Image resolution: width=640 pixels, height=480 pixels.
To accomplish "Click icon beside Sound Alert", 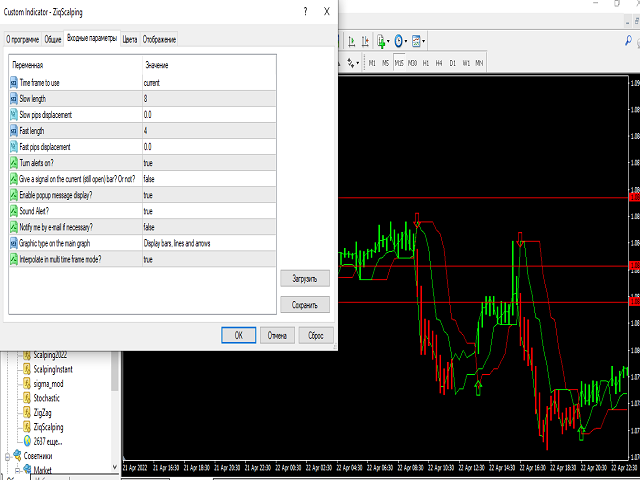I will pos(14,211).
